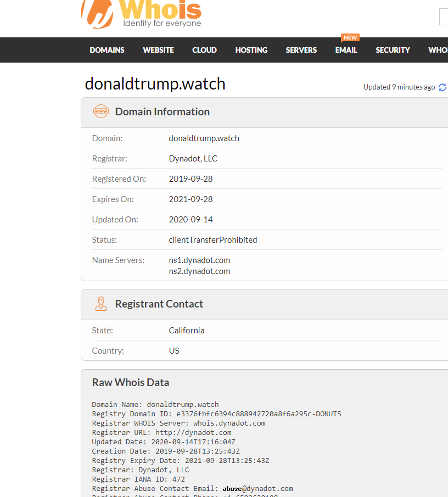Click the Registrar URL http://dynadot.com line
The height and width of the screenshot is (497, 448).
click(x=161, y=432)
